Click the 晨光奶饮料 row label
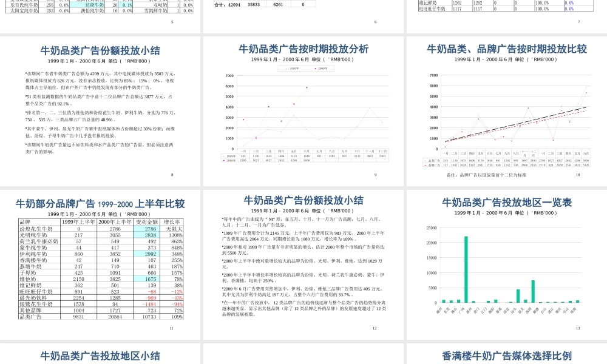Image resolution: width=607 pixels, height=364 pixels. [33, 298]
